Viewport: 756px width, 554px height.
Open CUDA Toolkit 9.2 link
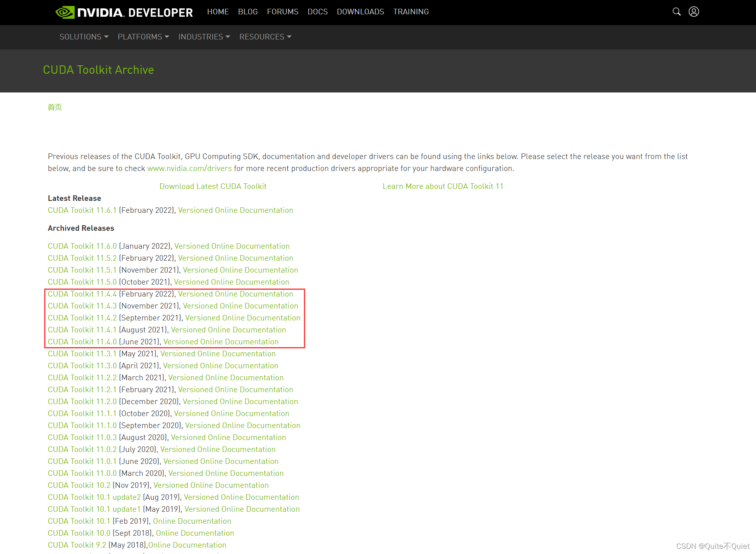coord(77,545)
